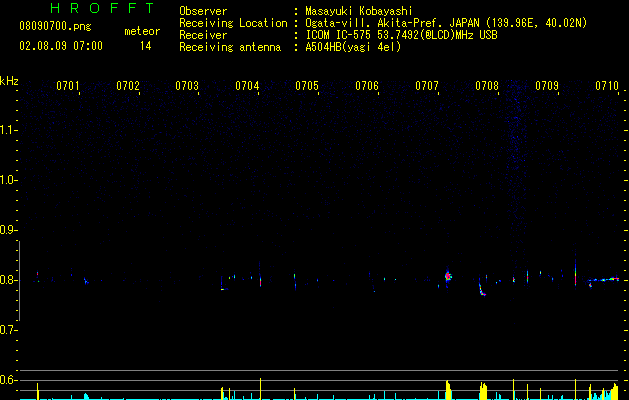Screen dimensions: 629x400
Task: Click the 0701 time marker
Action: (x=67, y=86)
